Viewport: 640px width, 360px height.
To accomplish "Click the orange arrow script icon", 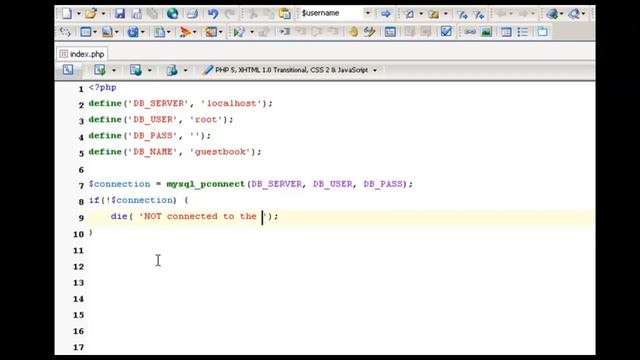I will click(185, 32).
